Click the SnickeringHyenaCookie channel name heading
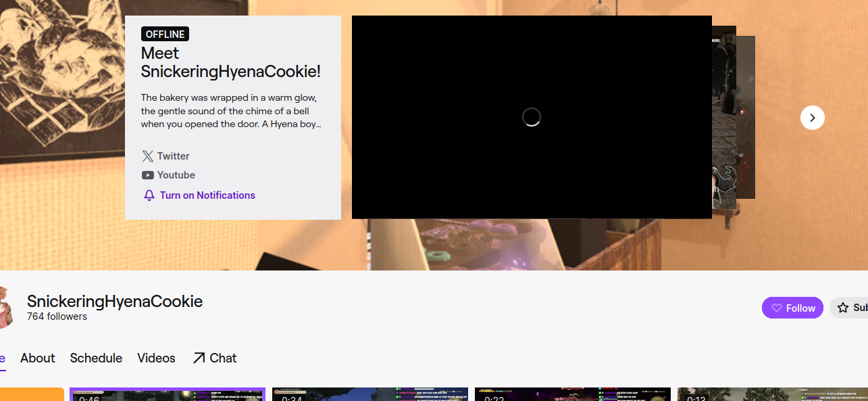The height and width of the screenshot is (401, 868). (115, 302)
